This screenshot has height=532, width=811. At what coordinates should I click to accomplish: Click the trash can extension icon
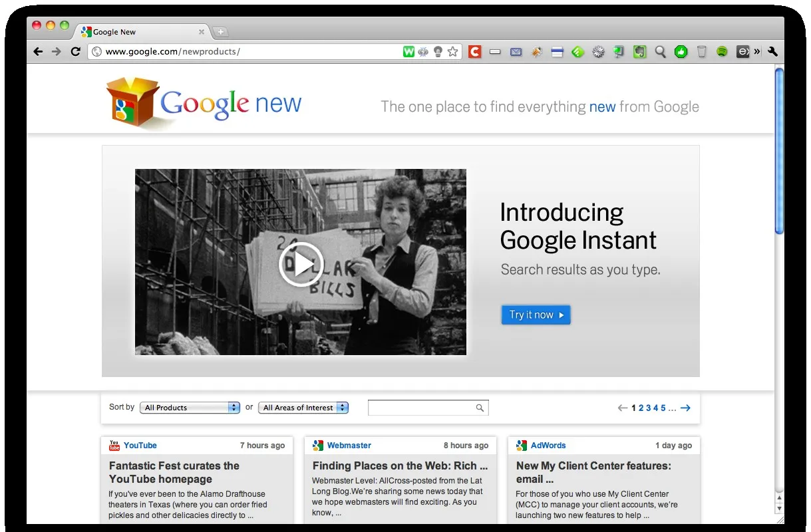coord(702,52)
